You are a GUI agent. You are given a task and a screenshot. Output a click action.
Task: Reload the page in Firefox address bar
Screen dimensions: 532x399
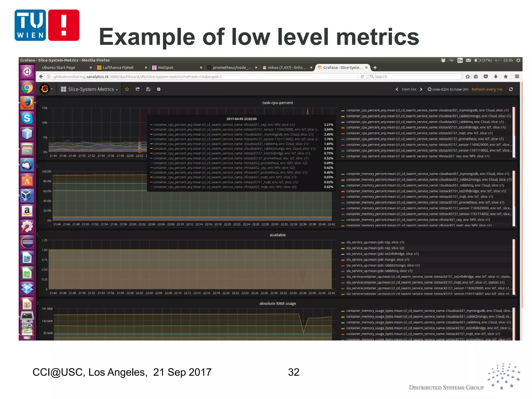(362, 77)
